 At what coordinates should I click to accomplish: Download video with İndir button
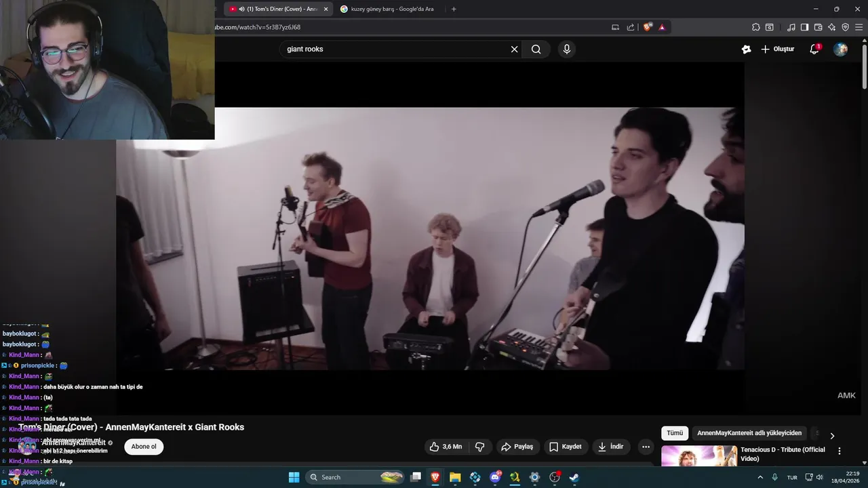[610, 447]
